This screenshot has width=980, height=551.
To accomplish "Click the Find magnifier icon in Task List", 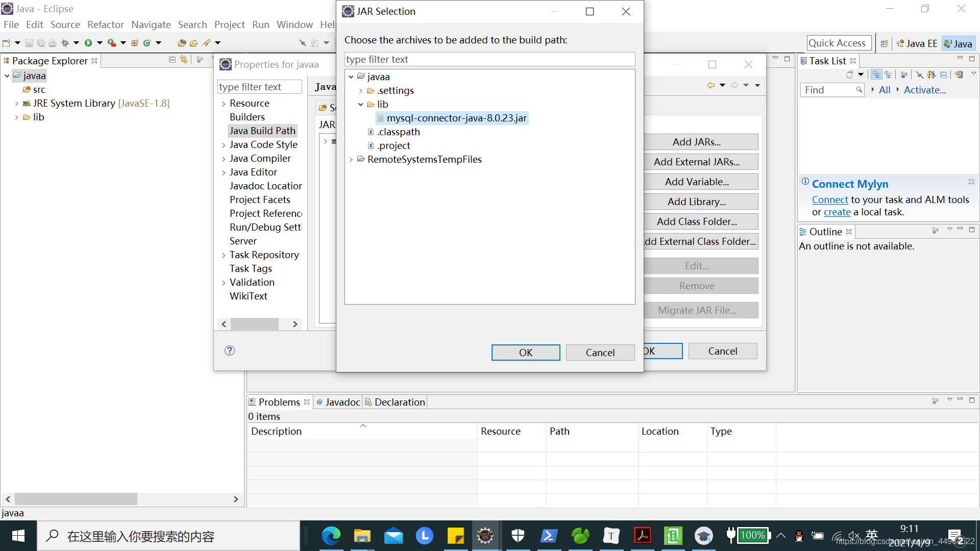I will pos(859,90).
